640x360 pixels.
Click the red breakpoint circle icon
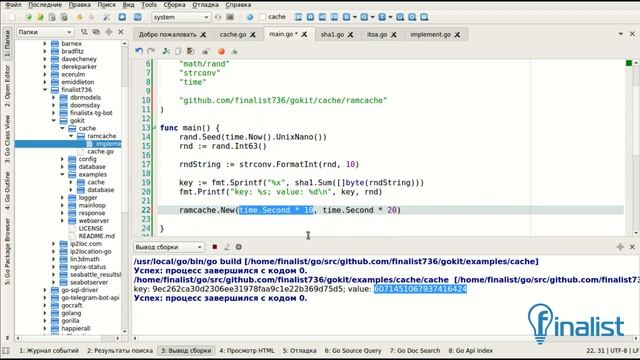tap(221, 51)
